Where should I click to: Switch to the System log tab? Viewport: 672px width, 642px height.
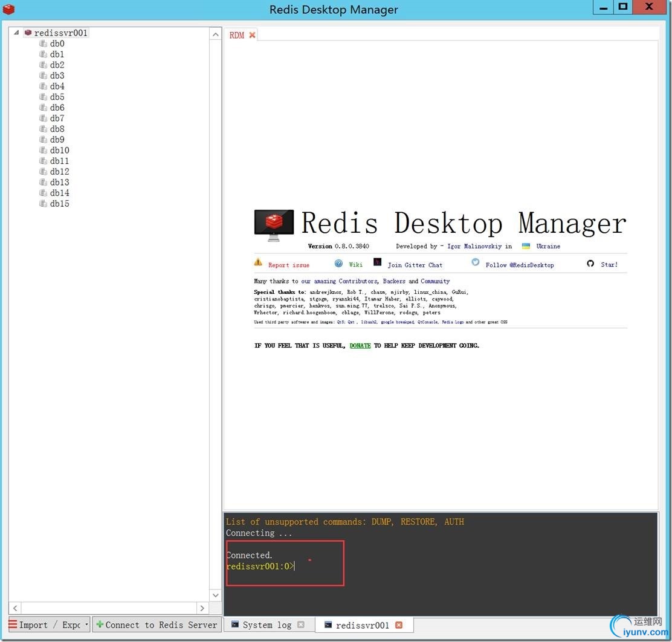tap(267, 625)
